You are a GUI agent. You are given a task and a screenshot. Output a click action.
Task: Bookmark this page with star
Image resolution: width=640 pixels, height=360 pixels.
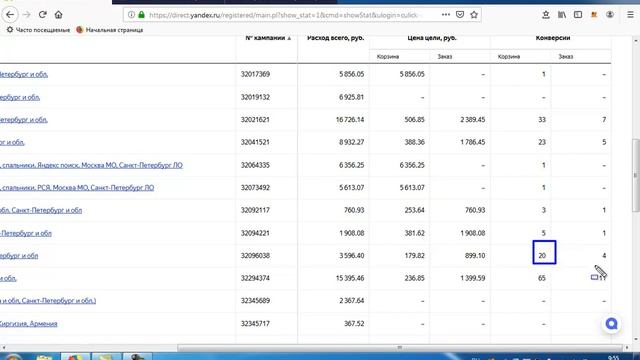(474, 15)
